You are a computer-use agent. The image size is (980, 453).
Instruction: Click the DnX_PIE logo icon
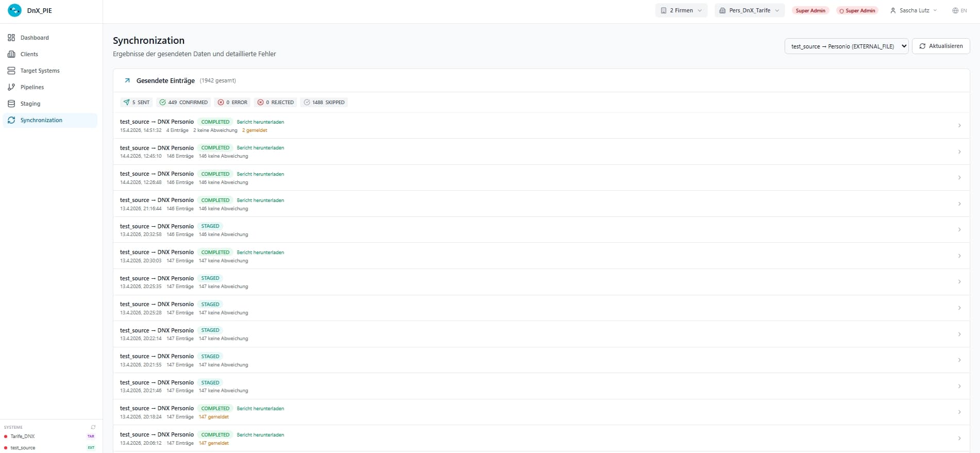coord(15,10)
